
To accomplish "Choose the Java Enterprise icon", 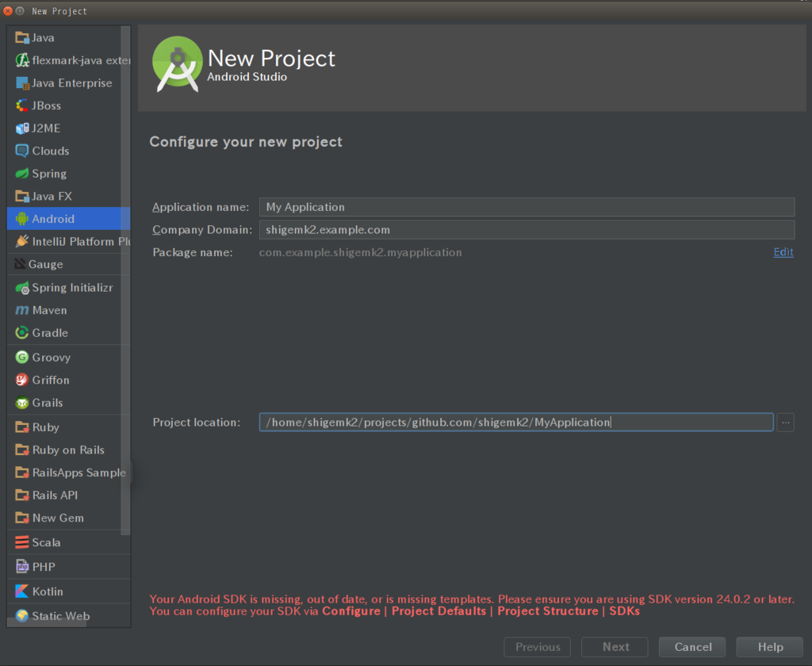I will [21, 83].
